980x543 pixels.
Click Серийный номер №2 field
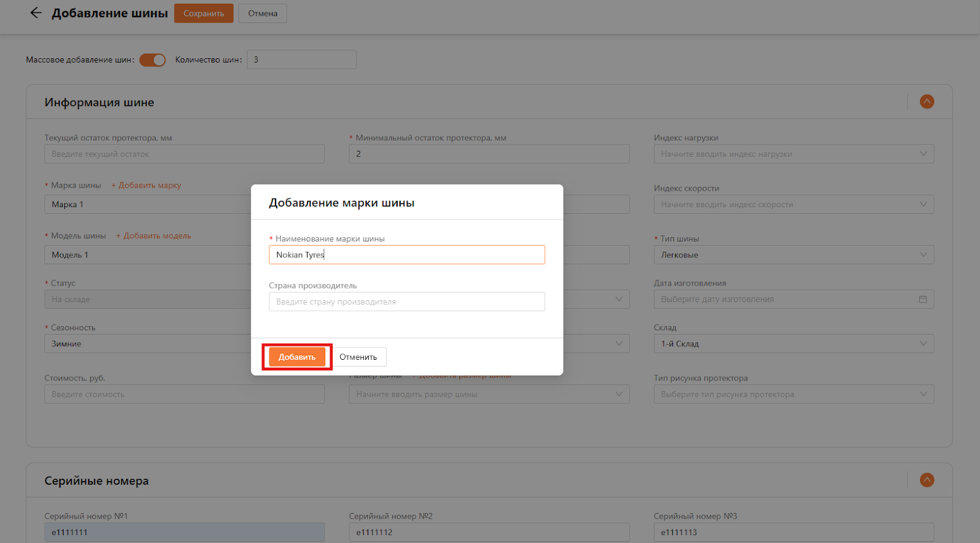coord(489,532)
